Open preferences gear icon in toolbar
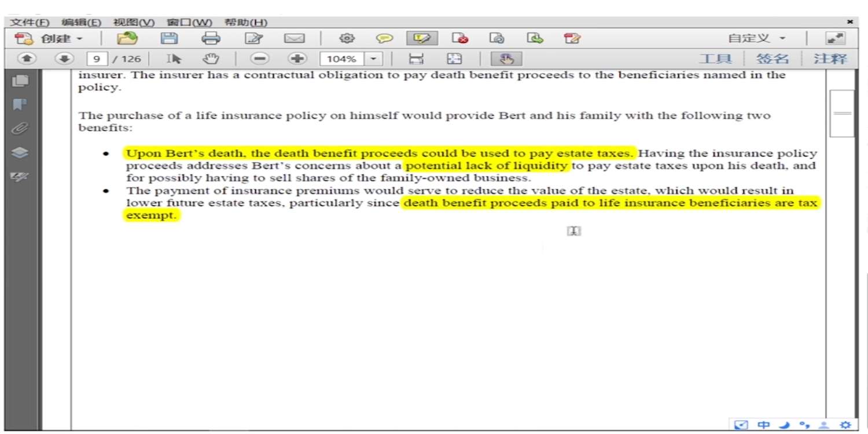Viewport: 868px width, 434px height. [347, 39]
